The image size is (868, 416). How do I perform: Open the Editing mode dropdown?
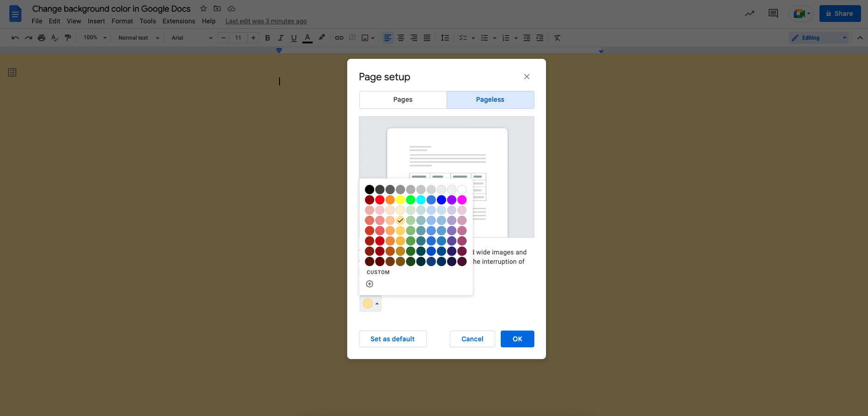(819, 38)
